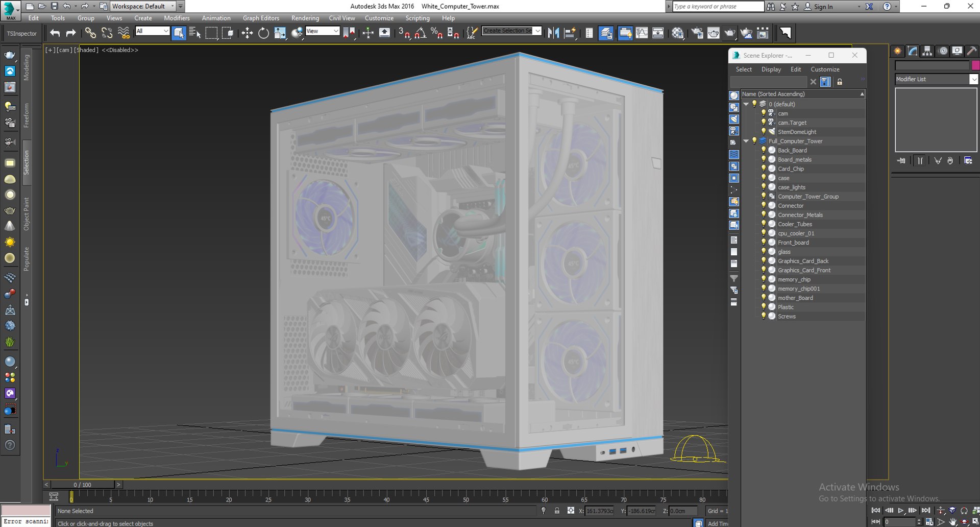
Task: Switch to the Modify command panel tab
Action: (x=913, y=51)
